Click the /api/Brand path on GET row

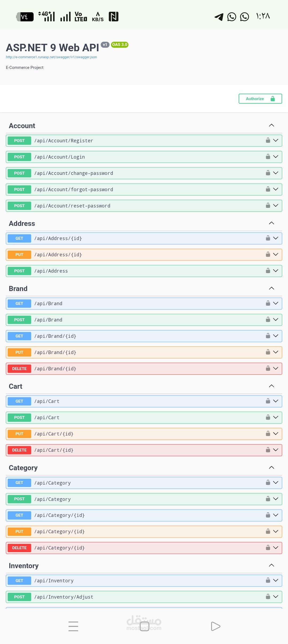[48, 303]
